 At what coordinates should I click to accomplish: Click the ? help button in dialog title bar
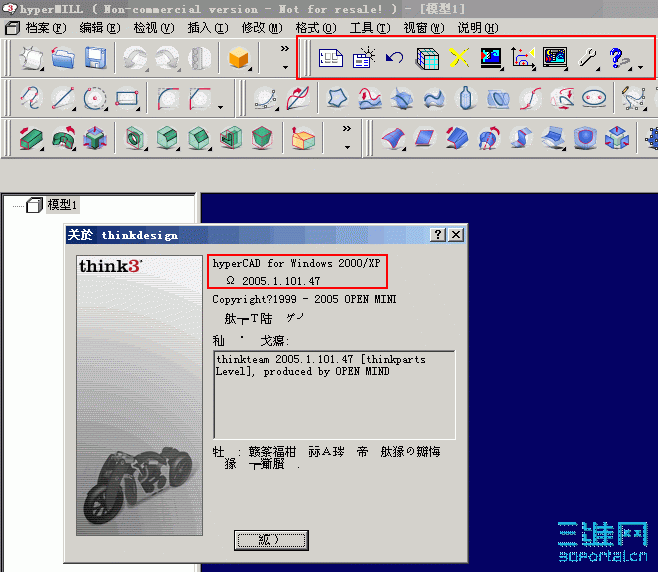[438, 235]
